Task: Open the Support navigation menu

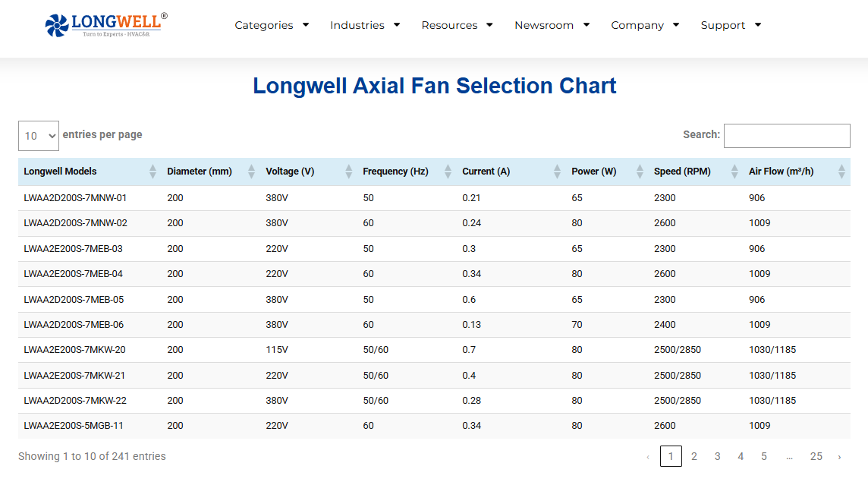Action: pos(730,25)
